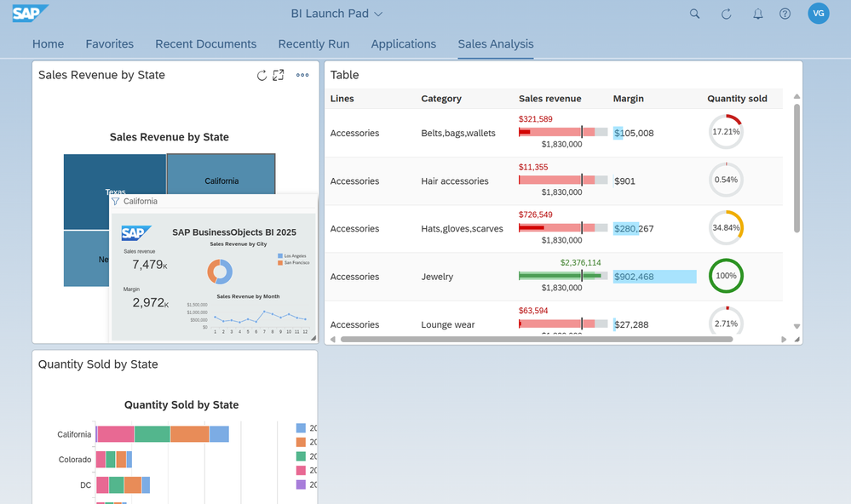Viewport: 851px width, 504px height.
Task: Open the search tool in the header
Action: click(694, 14)
